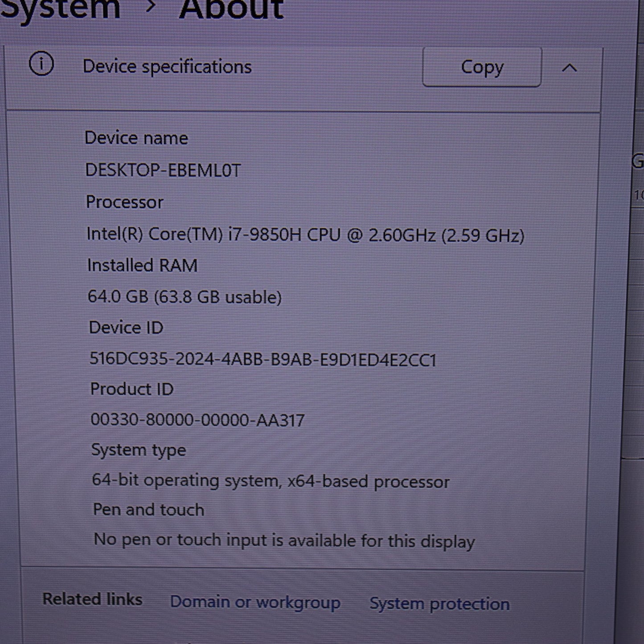Click the Related links heading
Image resolution: width=644 pixels, height=644 pixels.
tap(92, 599)
